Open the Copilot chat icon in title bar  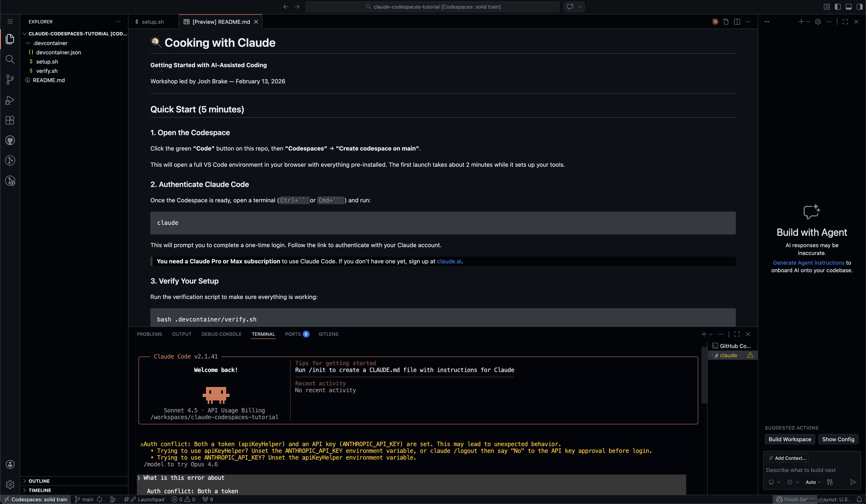(570, 7)
